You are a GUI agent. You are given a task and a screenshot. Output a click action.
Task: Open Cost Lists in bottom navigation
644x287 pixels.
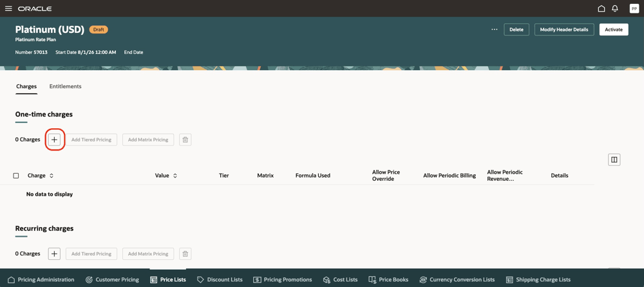[x=341, y=280]
